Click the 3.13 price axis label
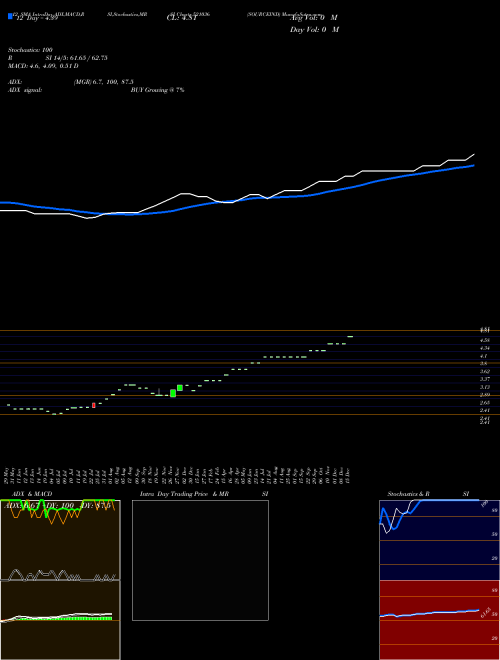 (x=484, y=387)
